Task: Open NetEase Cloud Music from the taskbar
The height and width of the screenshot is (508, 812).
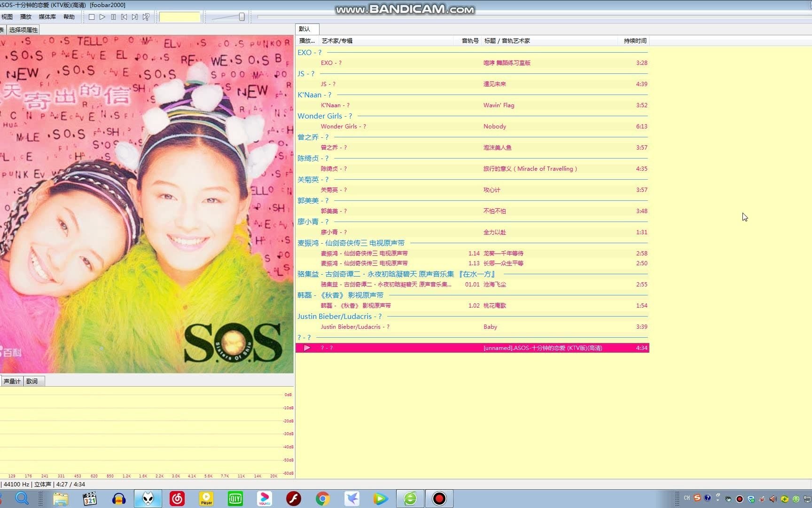Action: [177, 499]
